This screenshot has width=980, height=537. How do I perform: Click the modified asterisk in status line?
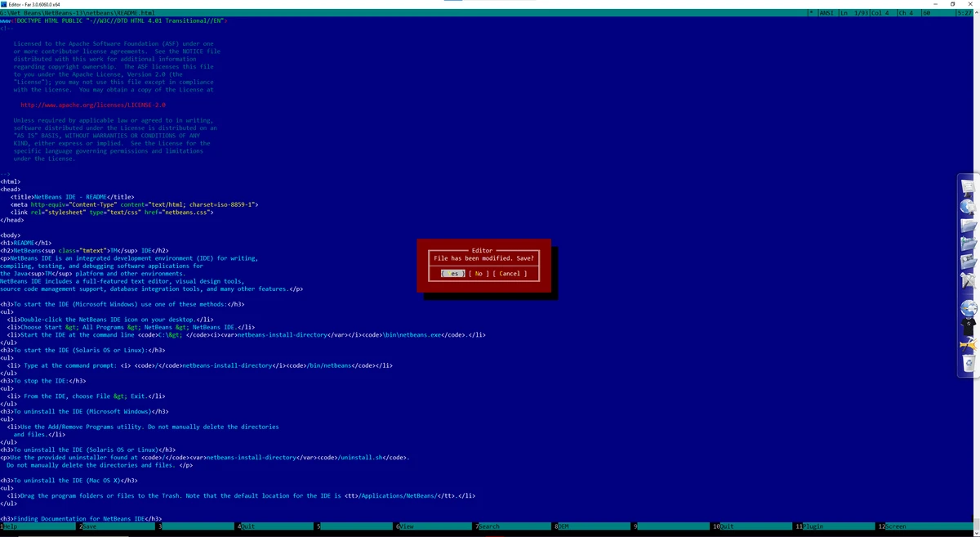810,13
